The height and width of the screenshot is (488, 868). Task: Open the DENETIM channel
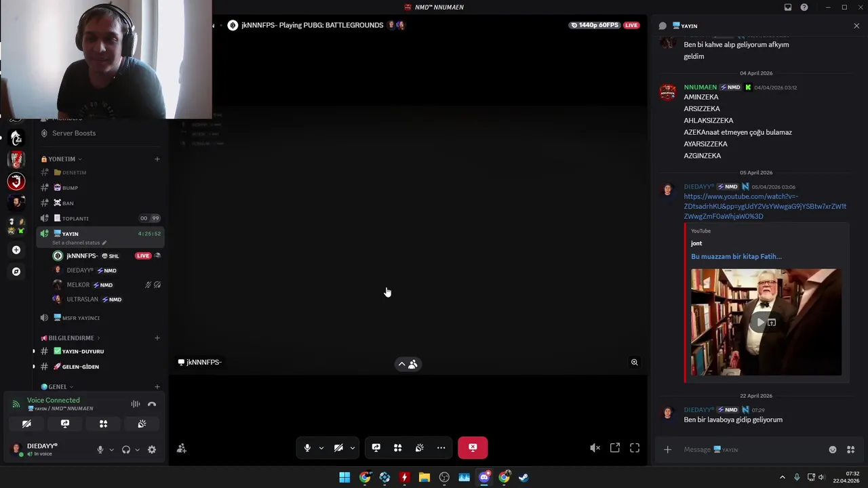pyautogui.click(x=100, y=173)
